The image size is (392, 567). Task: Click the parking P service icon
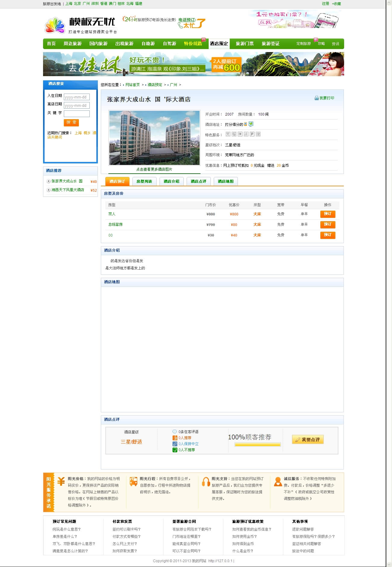(252, 134)
